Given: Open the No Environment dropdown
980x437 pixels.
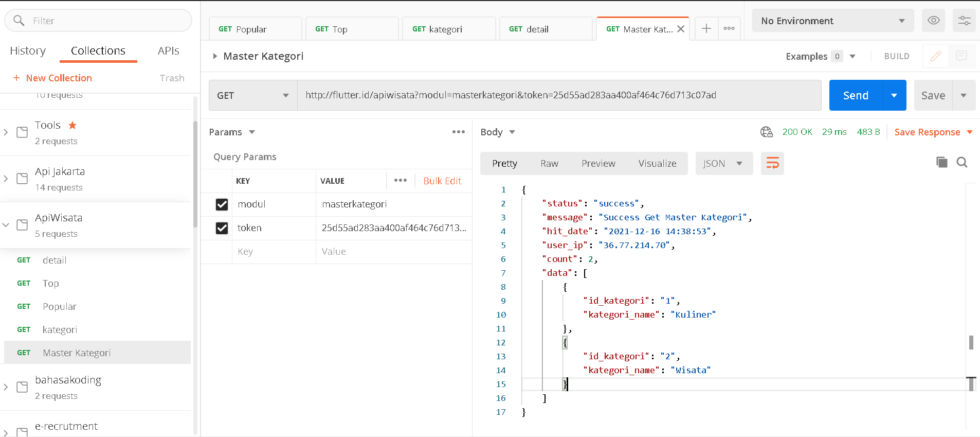Looking at the screenshot, I should pos(833,21).
